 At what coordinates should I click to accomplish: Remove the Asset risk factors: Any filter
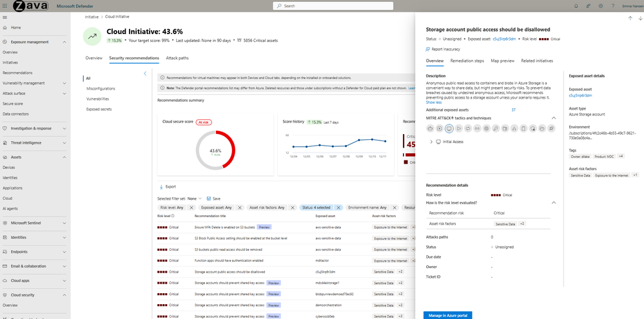292,208
